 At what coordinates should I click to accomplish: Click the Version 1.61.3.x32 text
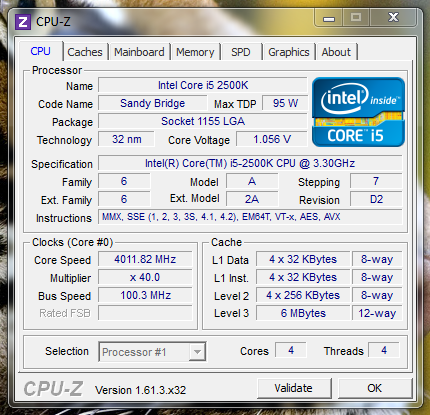140,390
